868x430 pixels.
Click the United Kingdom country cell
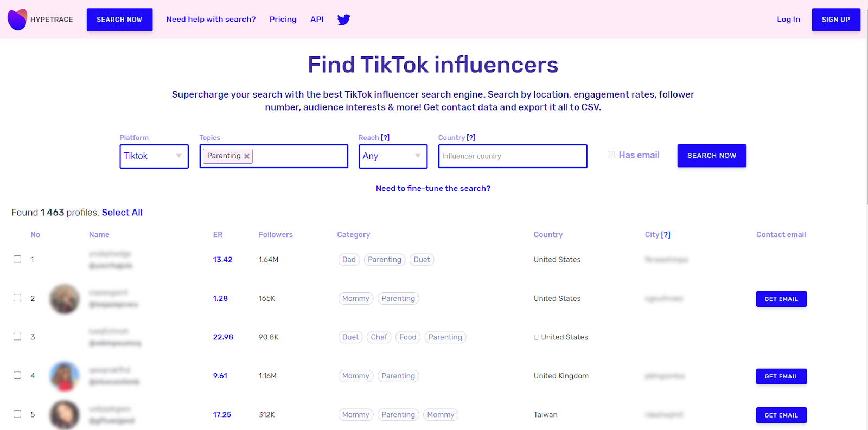(561, 376)
